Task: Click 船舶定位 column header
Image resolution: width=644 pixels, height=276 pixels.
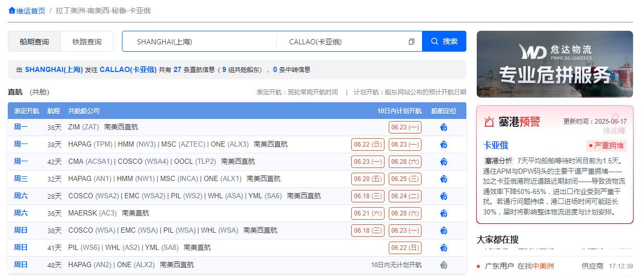Action: click(444, 111)
